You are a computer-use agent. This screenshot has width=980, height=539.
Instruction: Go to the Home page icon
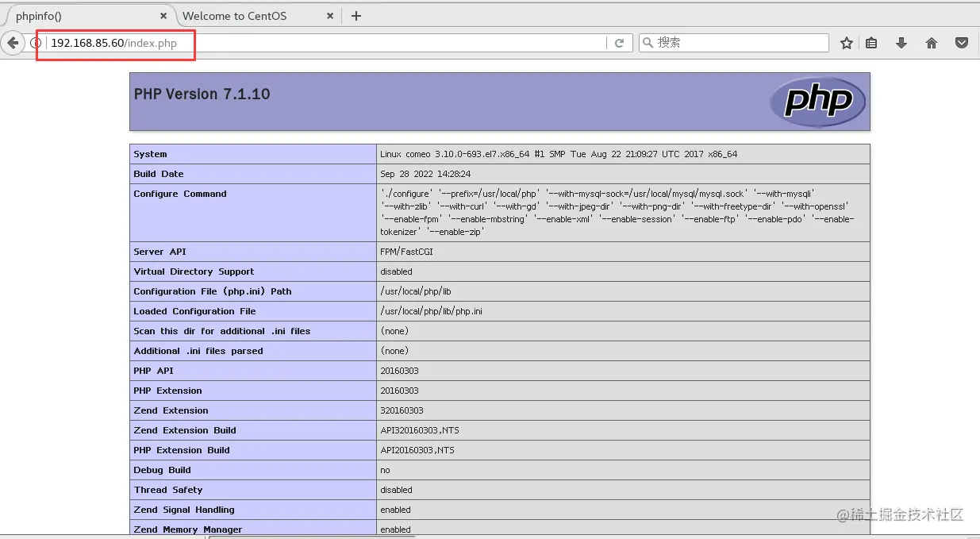tap(932, 43)
